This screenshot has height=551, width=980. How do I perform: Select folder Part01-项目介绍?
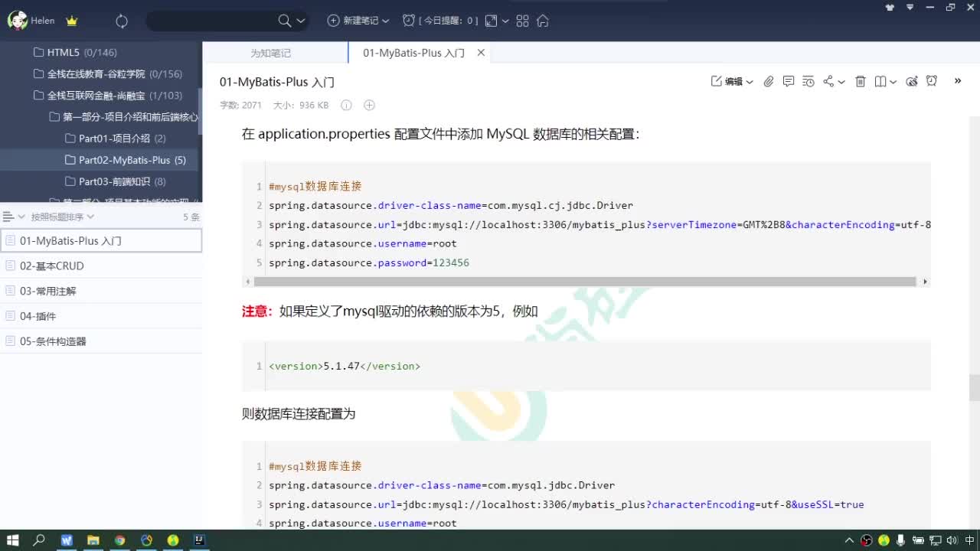click(x=116, y=139)
